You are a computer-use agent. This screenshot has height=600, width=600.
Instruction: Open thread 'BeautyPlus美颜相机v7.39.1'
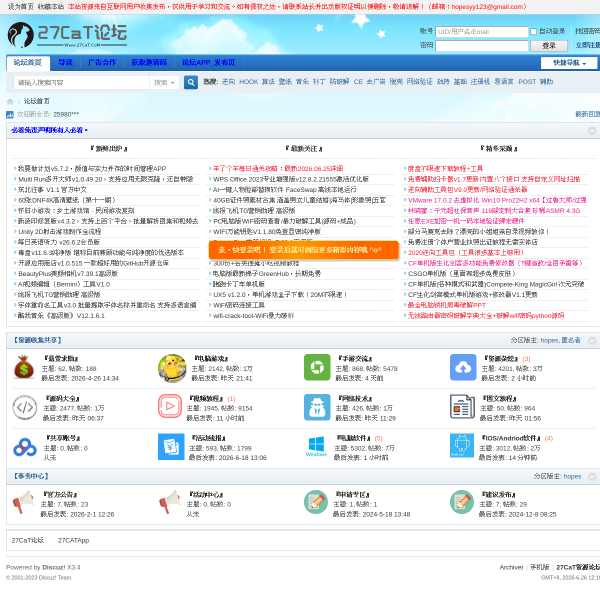pos(68,274)
